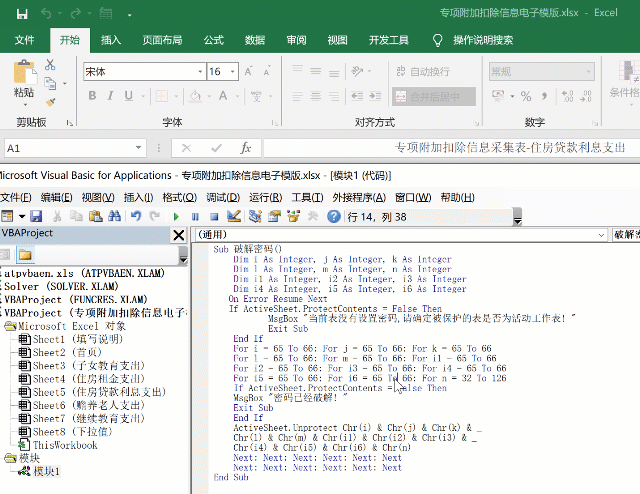Click the Cut scissors icon in the ribbon
The height and width of the screenshot is (494, 640).
pos(50,65)
